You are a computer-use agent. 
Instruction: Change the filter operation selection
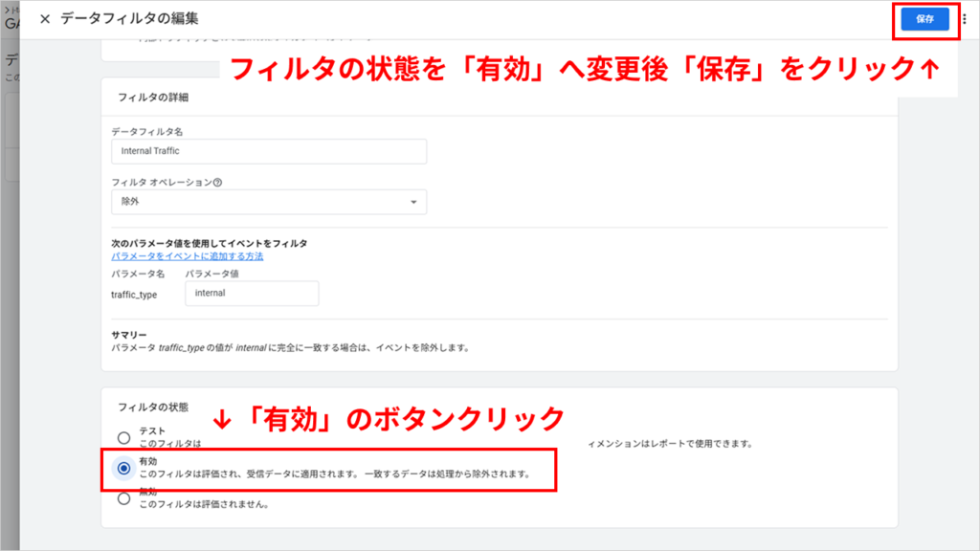(x=269, y=201)
